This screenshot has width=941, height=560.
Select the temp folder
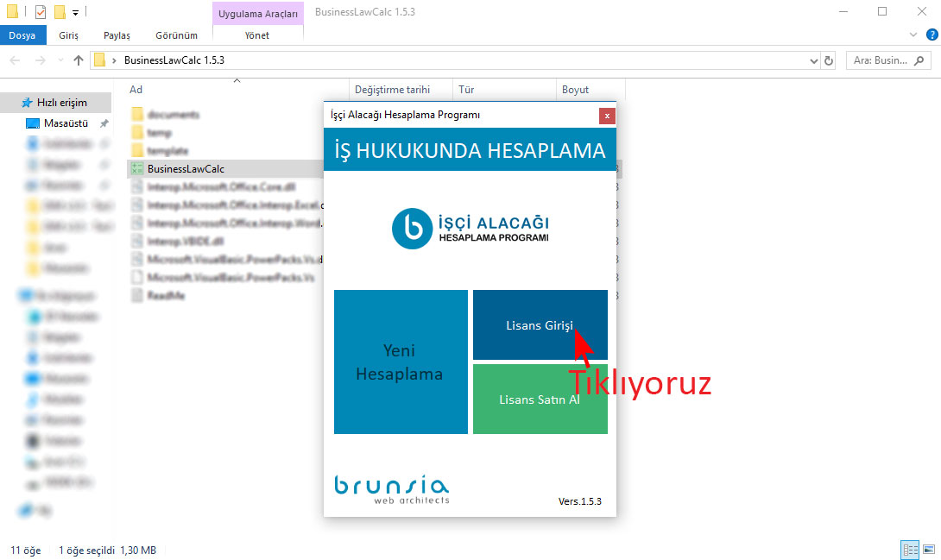pos(159,133)
